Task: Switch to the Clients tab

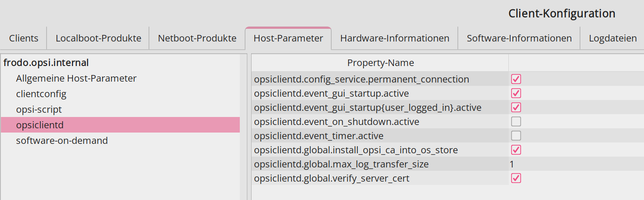Action: 24,38
